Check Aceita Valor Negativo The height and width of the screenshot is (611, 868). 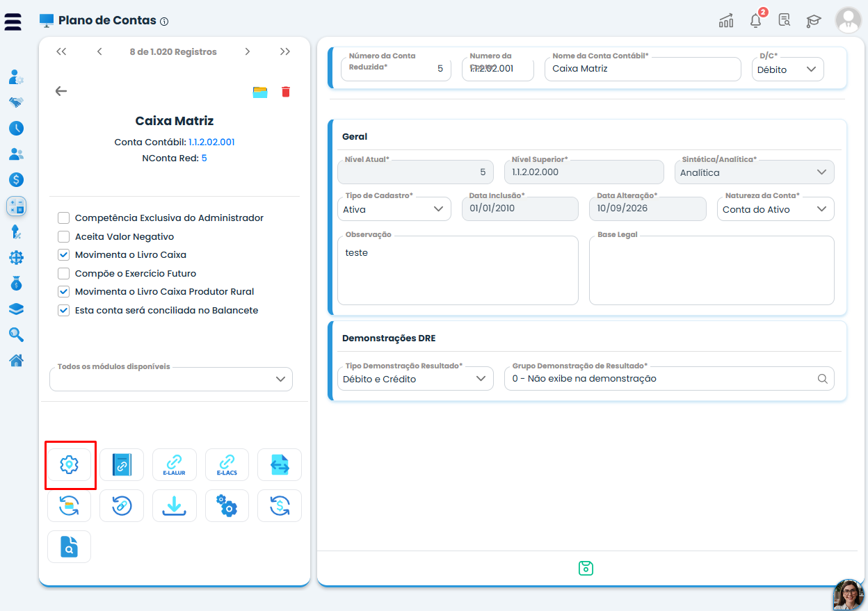tap(63, 236)
